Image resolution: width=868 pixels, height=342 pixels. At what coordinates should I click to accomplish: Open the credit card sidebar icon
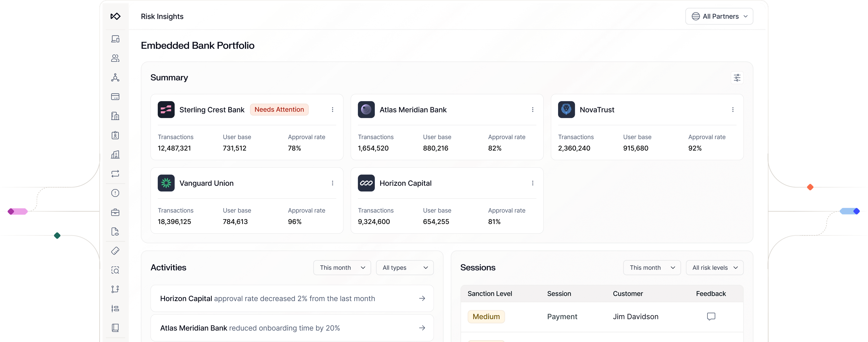coord(115,97)
